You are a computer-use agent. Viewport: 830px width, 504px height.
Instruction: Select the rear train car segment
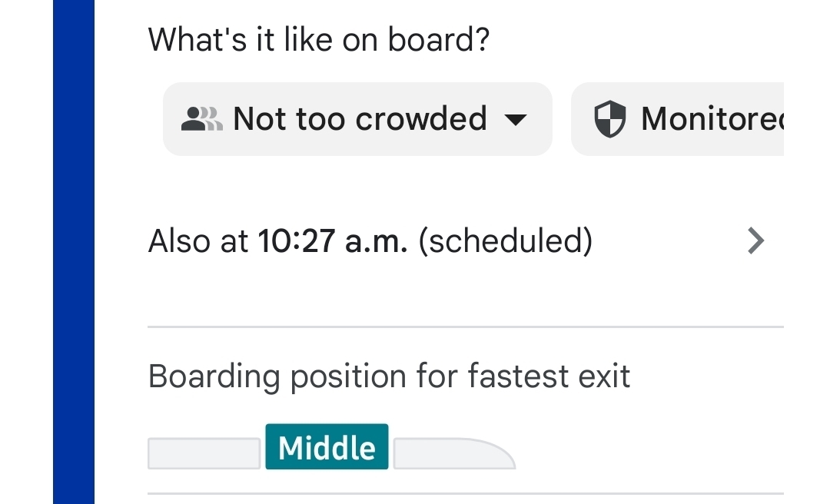tap(204, 453)
